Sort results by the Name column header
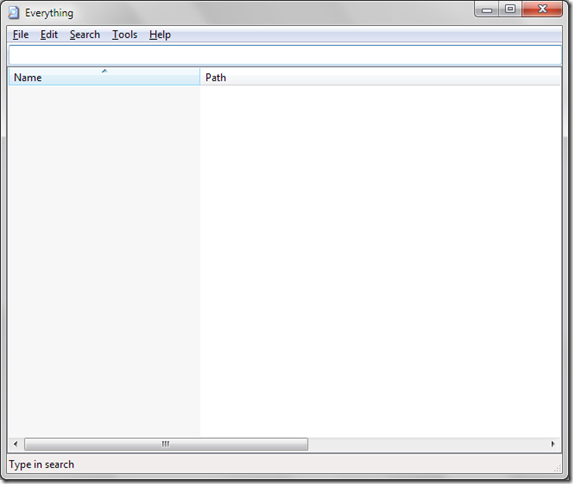 pos(104,77)
